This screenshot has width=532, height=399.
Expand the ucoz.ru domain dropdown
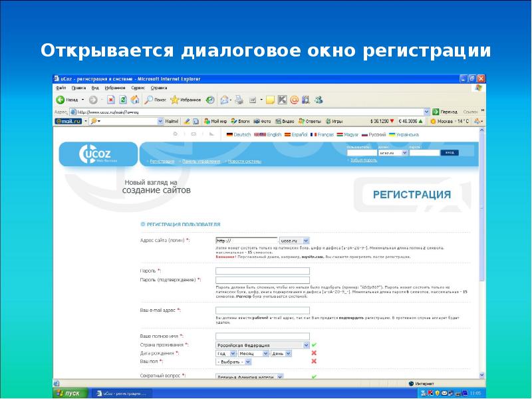pos(294,241)
